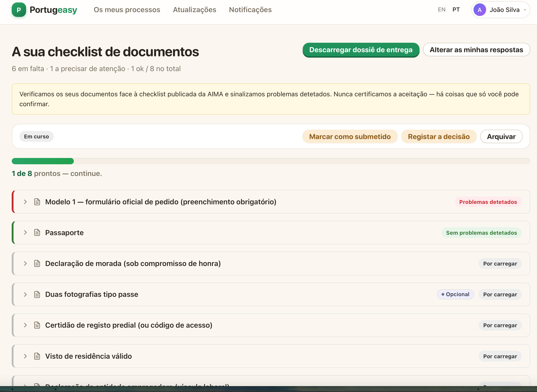Click the Opcional tag on fotografias row
537x392 pixels.
point(455,294)
